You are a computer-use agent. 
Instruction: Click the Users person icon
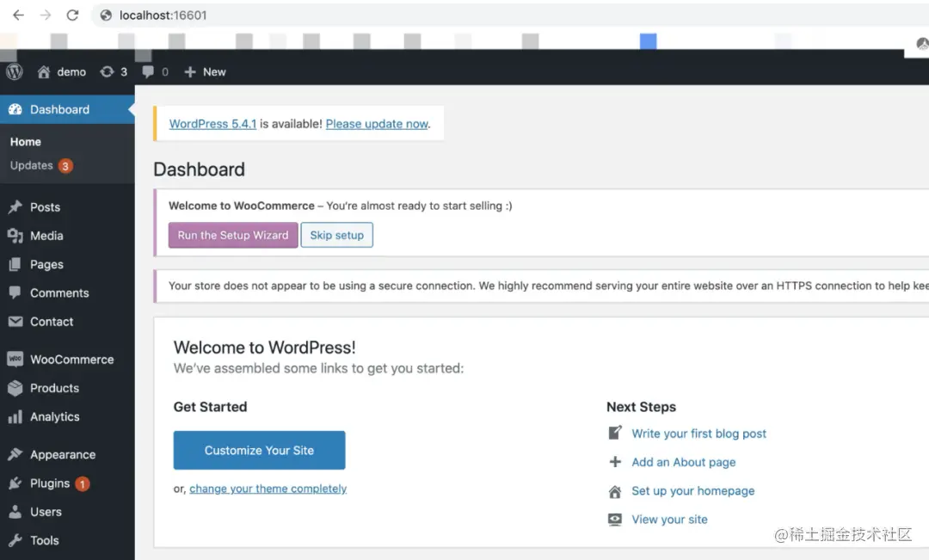click(x=15, y=512)
